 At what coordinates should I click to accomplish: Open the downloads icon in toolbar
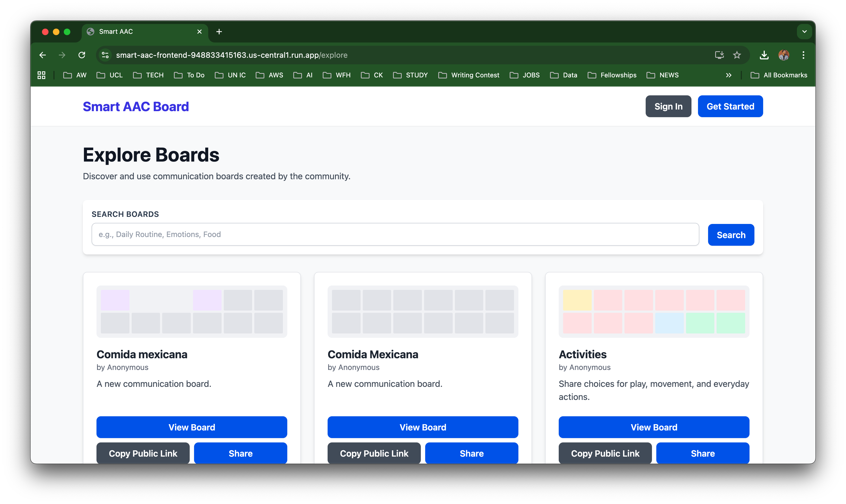(x=764, y=55)
